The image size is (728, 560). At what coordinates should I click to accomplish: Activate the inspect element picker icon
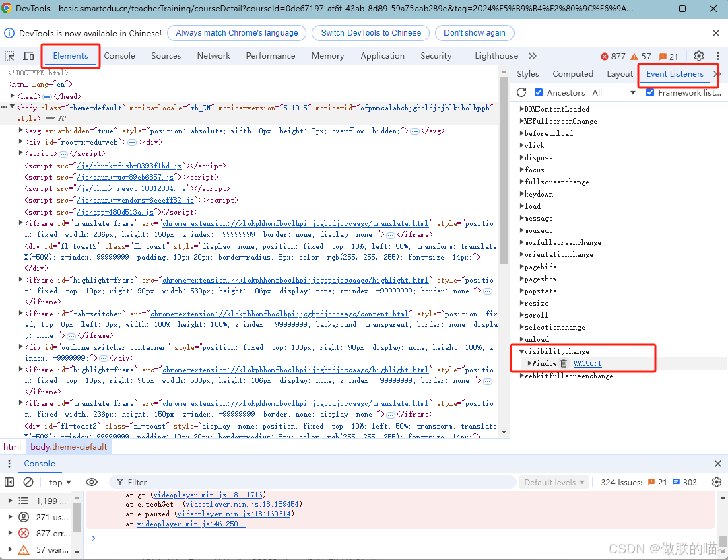[x=9, y=56]
